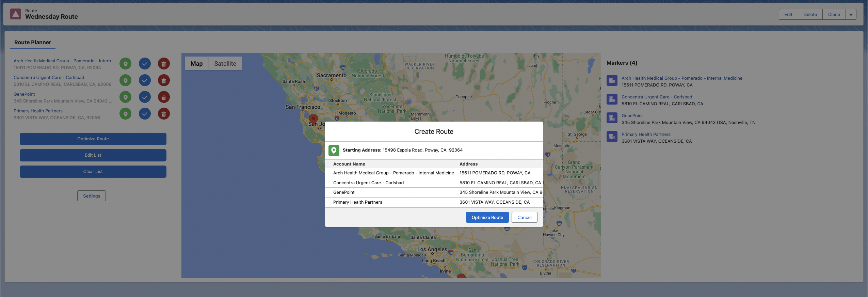Open Arch Health Medical Group link in left list
This screenshot has width=868, height=297.
coord(64,61)
